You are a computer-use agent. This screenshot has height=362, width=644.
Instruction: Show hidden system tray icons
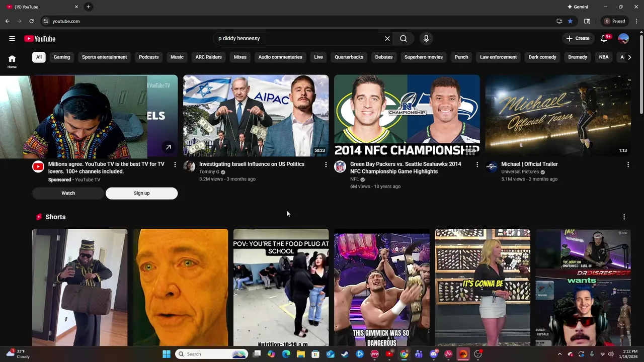point(559,354)
